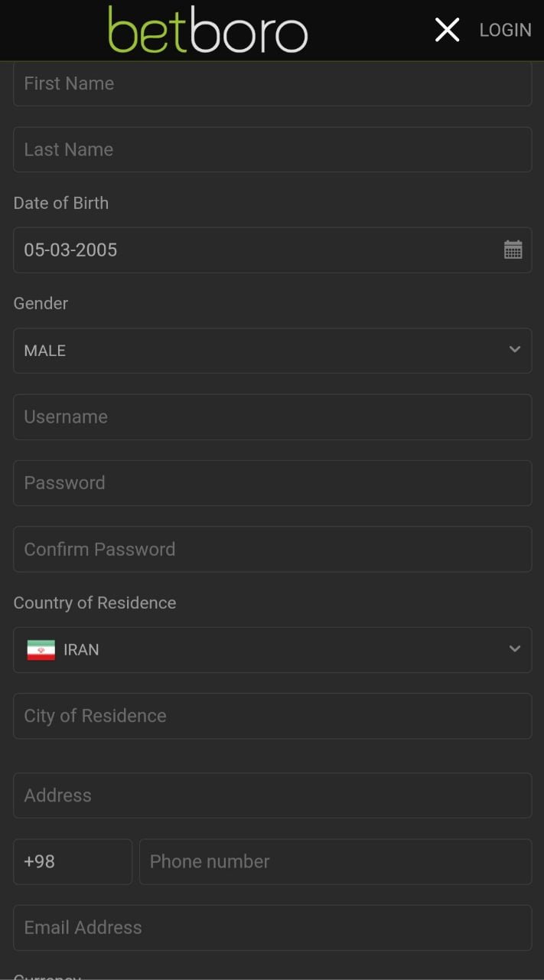Screen dimensions: 544x980
Task: Click the chevron on the Country of Residence field
Action: point(515,648)
